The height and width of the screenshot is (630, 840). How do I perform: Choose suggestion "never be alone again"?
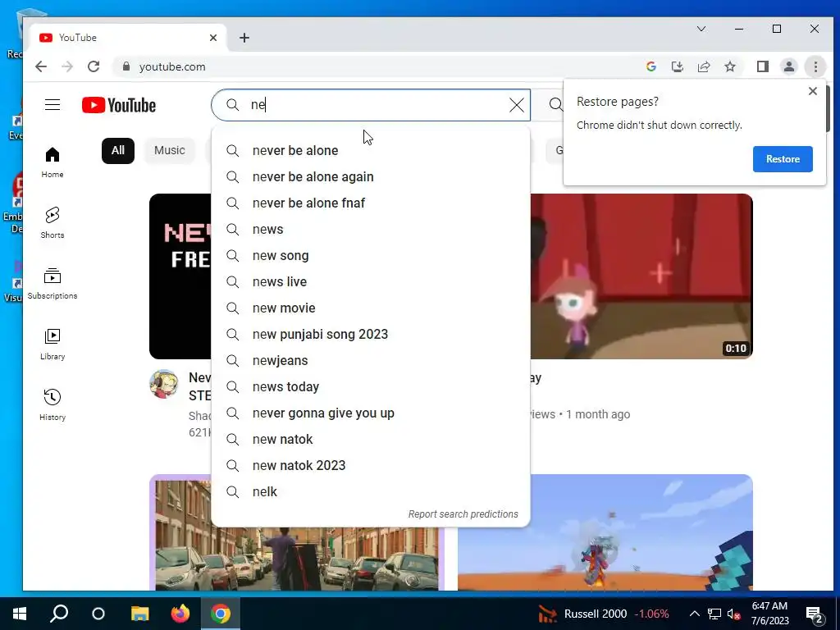[x=371, y=177]
